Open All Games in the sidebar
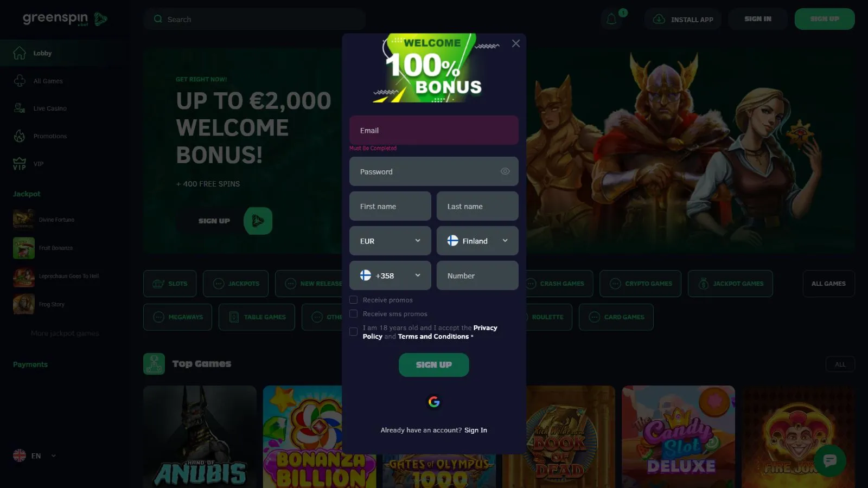The width and height of the screenshot is (868, 488). 48,81
